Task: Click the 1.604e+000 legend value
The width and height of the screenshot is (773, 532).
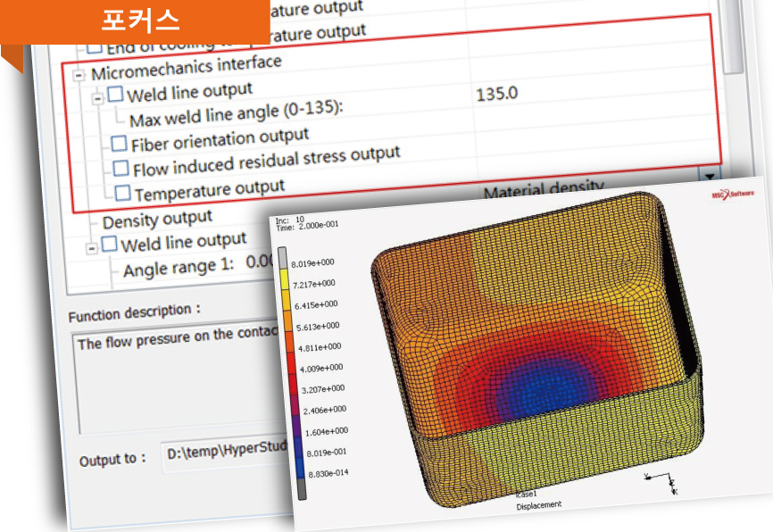Action: [x=327, y=432]
